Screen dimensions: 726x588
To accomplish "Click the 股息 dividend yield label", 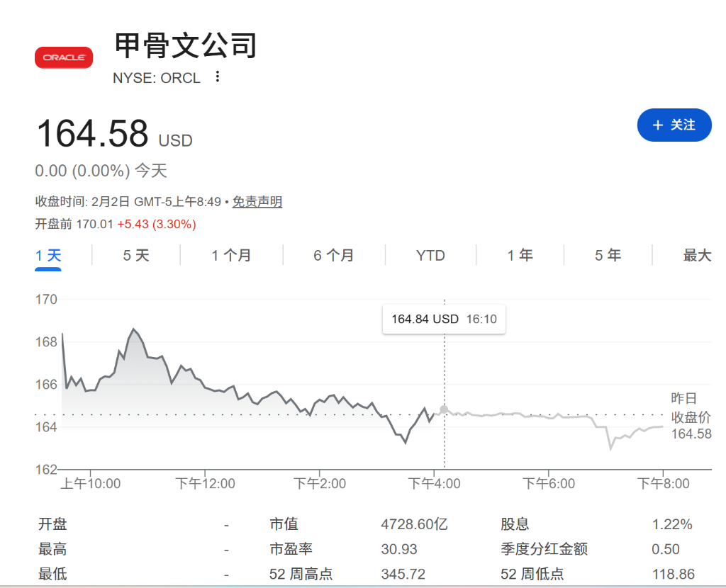I will [x=515, y=524].
